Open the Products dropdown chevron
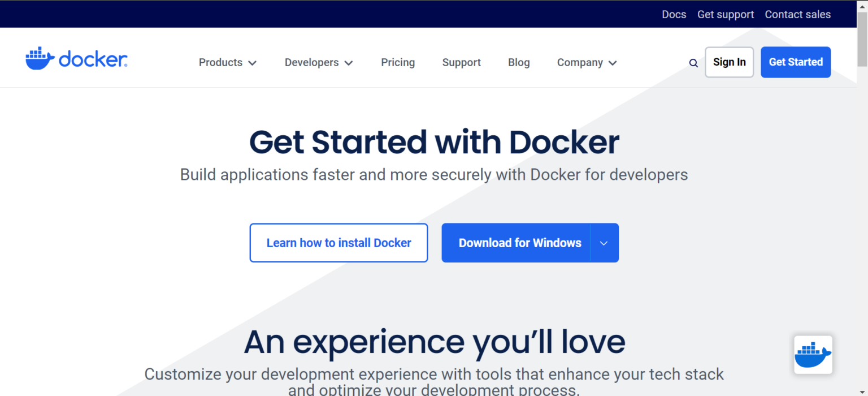This screenshot has width=868, height=396. 253,63
